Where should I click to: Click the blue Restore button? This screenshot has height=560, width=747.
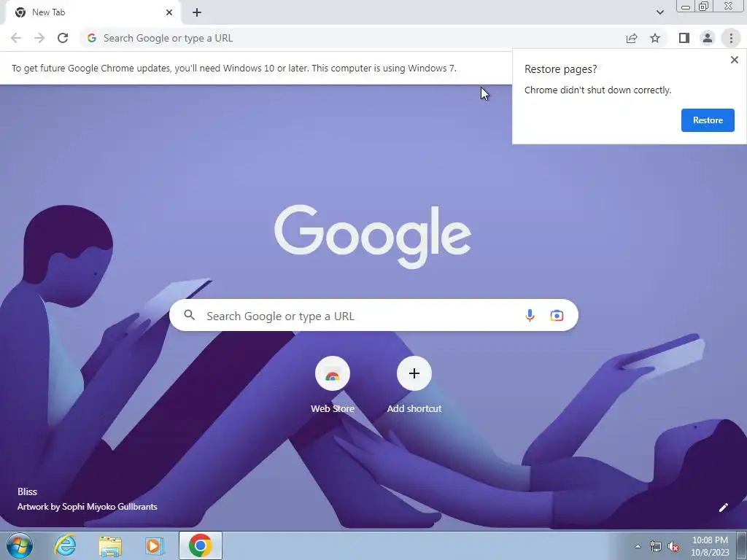pos(708,120)
